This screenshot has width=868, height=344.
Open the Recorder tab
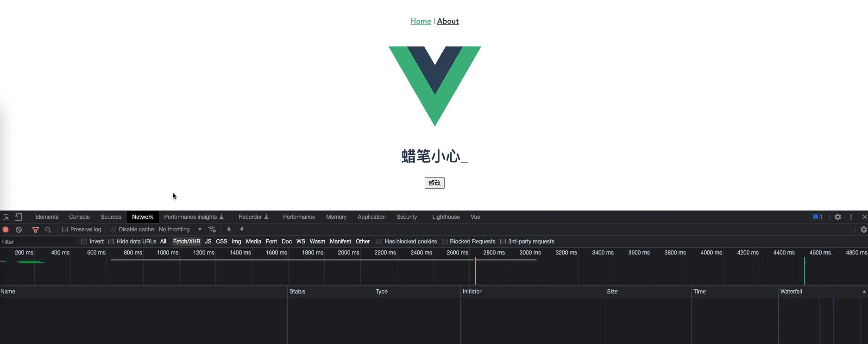coord(253,217)
